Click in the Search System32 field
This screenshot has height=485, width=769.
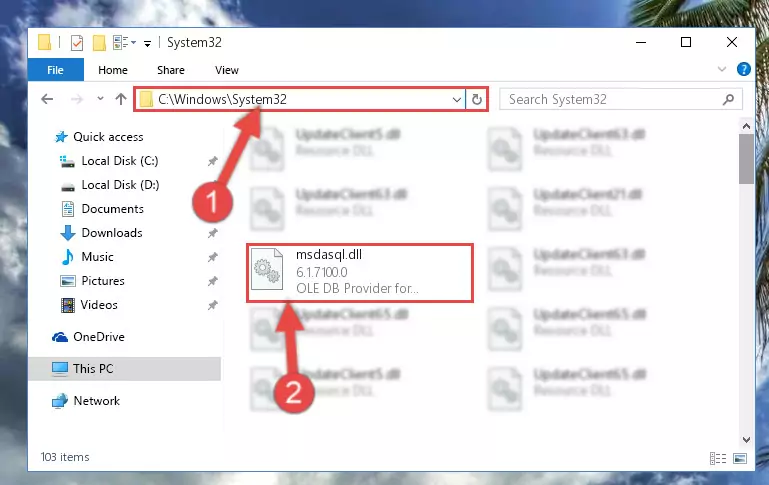613,100
